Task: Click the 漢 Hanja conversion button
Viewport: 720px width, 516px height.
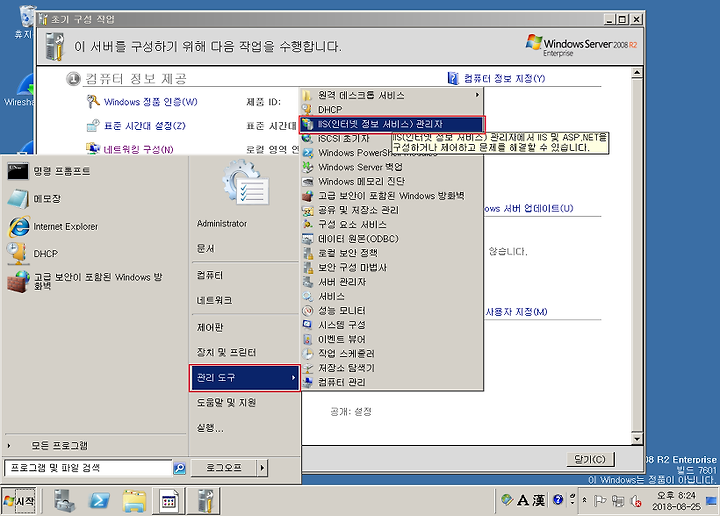Action: [538, 500]
